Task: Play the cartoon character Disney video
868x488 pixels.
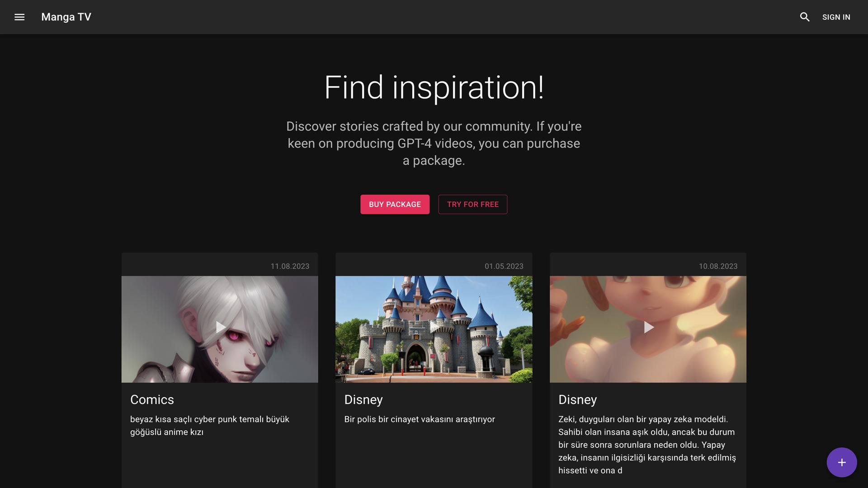Action: click(x=648, y=327)
